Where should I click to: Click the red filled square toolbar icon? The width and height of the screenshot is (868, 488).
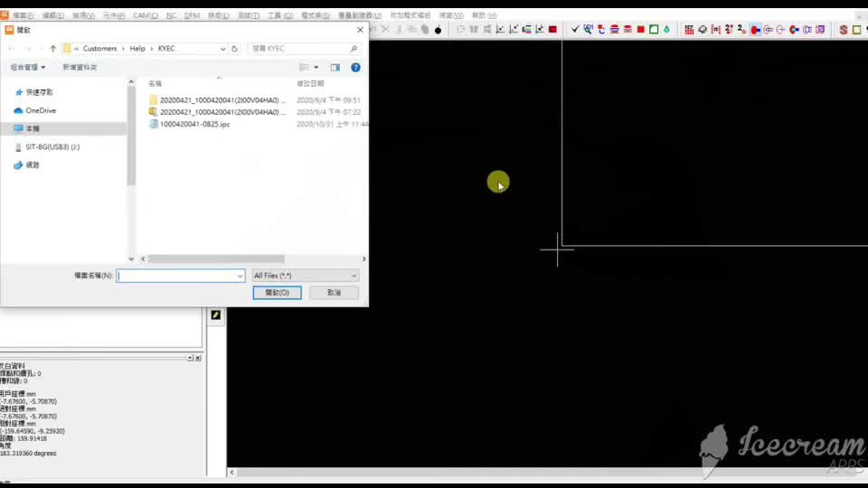tap(640, 30)
